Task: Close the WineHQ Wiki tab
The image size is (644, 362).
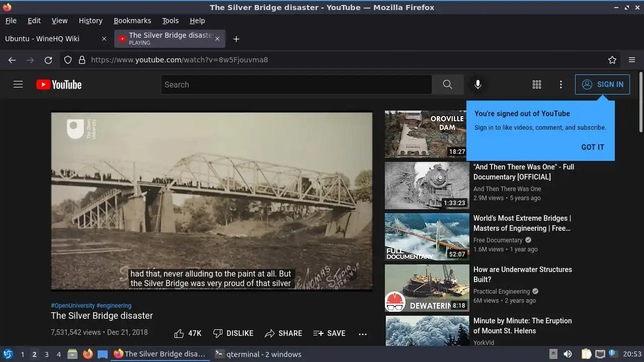Action: 104,39
